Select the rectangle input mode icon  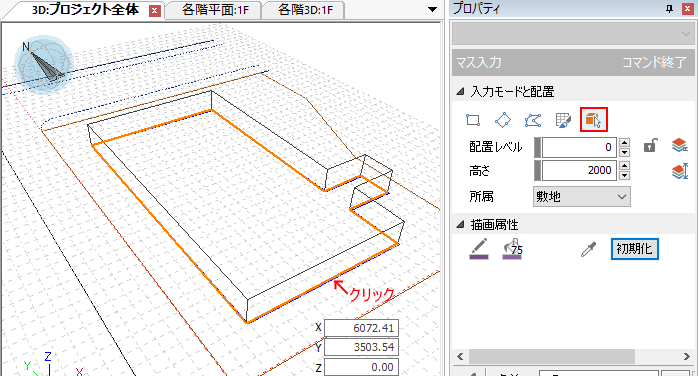[x=473, y=120]
